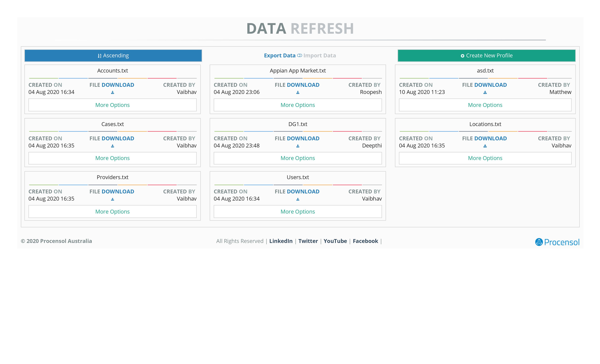Click Providers.txt download icon

[x=113, y=199]
